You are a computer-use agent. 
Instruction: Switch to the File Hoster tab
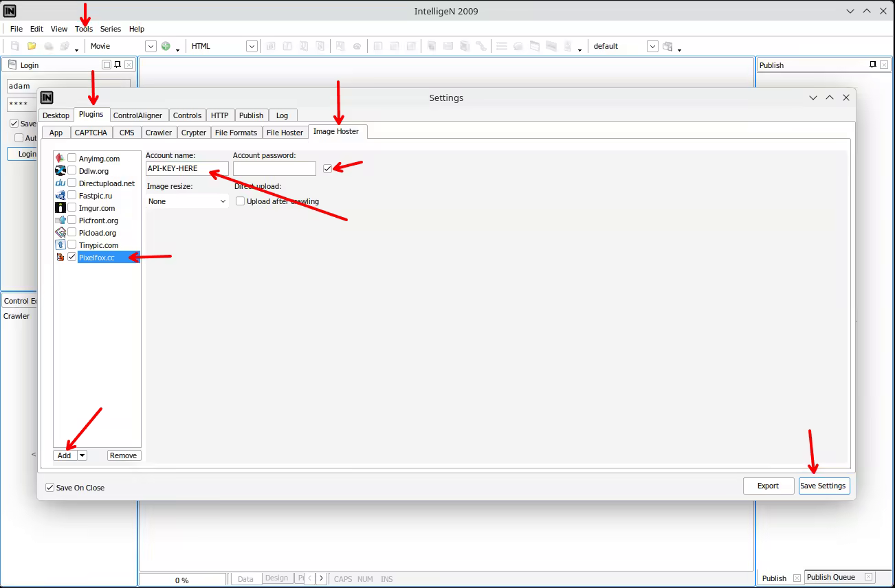tap(285, 133)
